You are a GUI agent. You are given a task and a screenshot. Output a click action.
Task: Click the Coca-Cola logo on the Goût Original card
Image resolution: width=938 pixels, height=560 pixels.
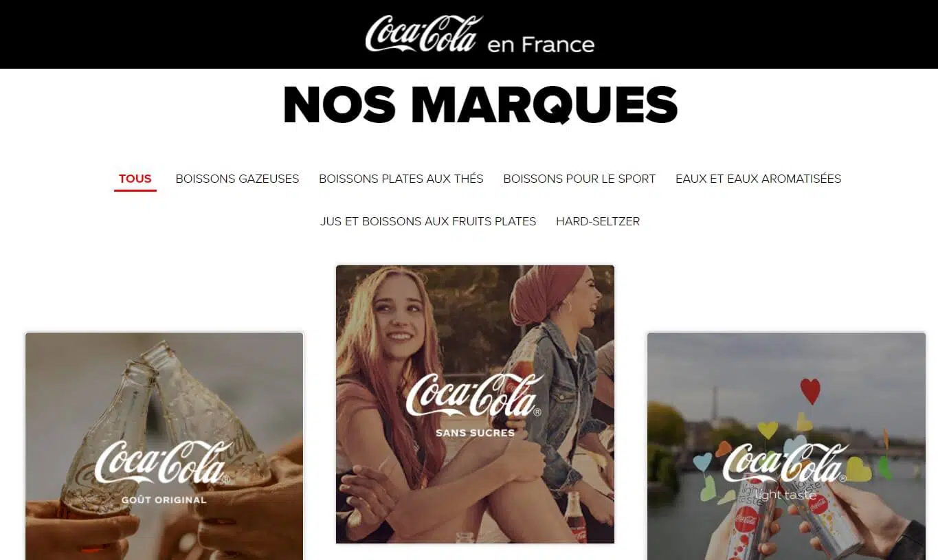pos(164,462)
